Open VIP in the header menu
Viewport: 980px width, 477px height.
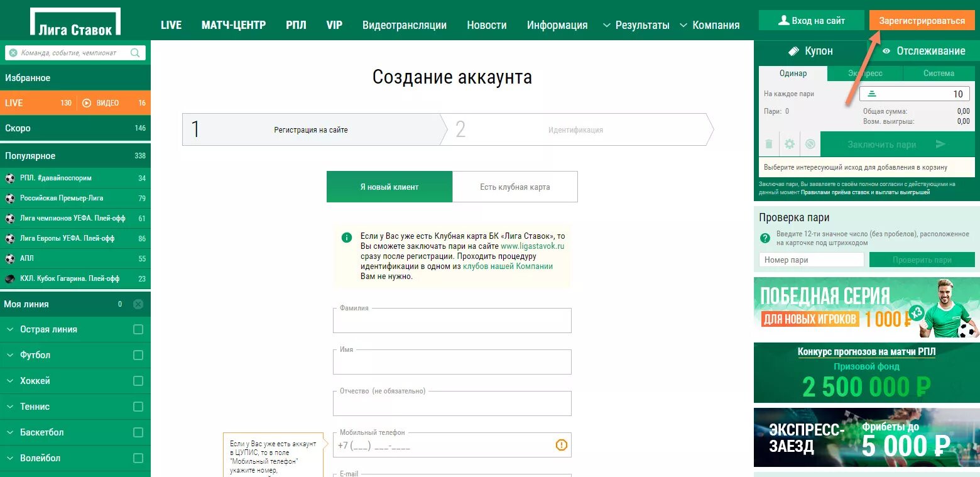pyautogui.click(x=334, y=25)
